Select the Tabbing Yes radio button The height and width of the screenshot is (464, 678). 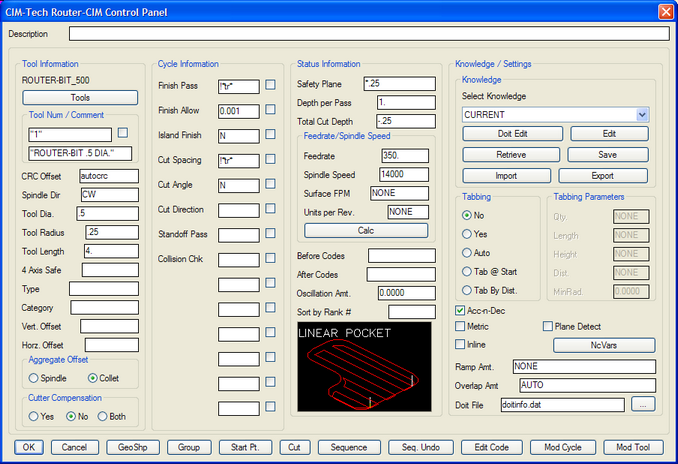[x=467, y=234]
